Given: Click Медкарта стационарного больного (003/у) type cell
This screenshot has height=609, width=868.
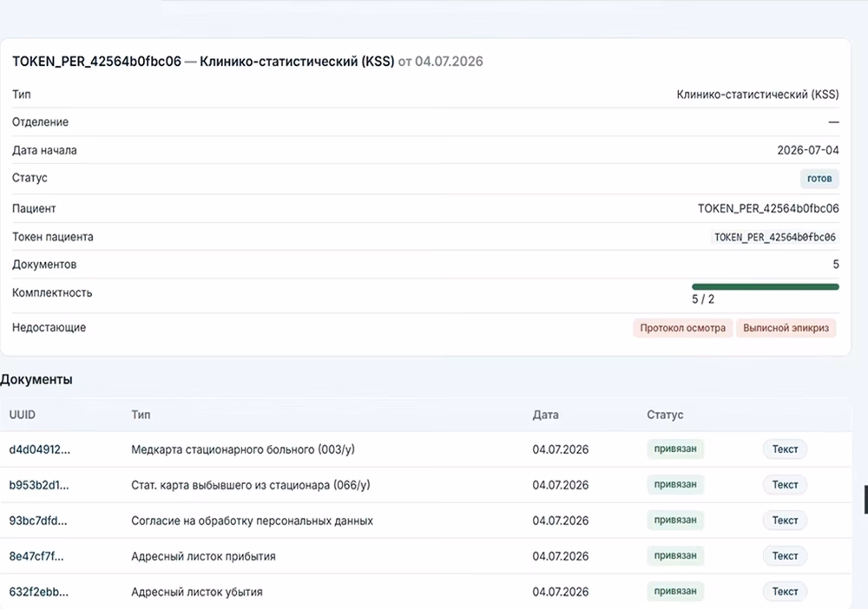Looking at the screenshot, I should [x=243, y=449].
